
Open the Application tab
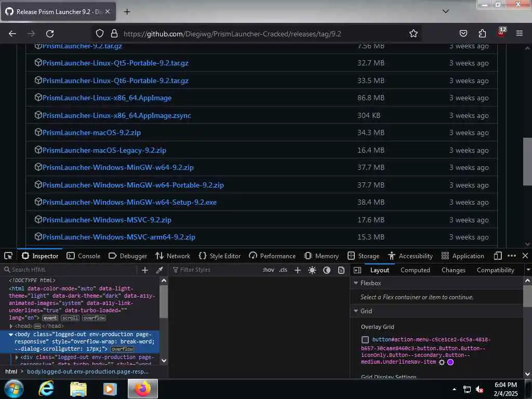pyautogui.click(x=462, y=256)
